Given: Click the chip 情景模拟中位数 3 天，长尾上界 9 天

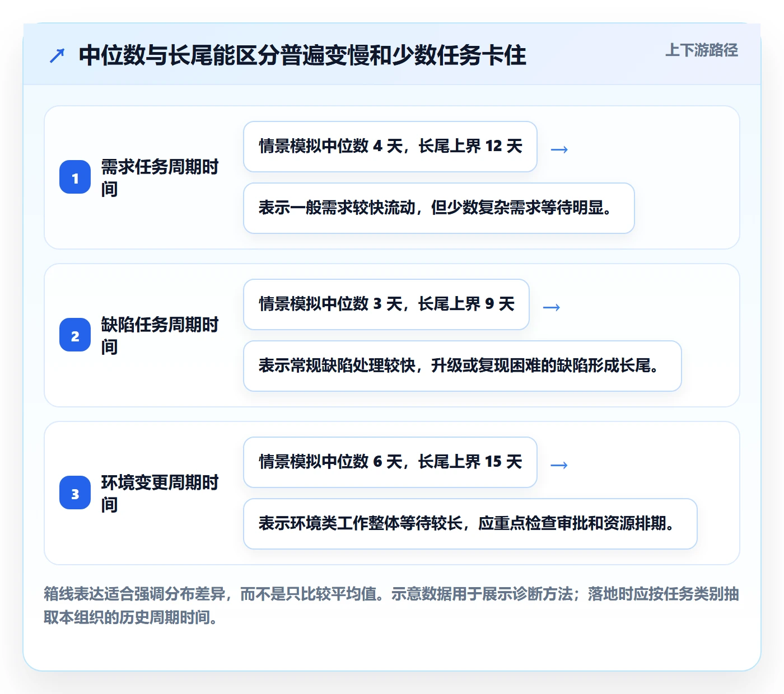Looking at the screenshot, I should [x=386, y=304].
